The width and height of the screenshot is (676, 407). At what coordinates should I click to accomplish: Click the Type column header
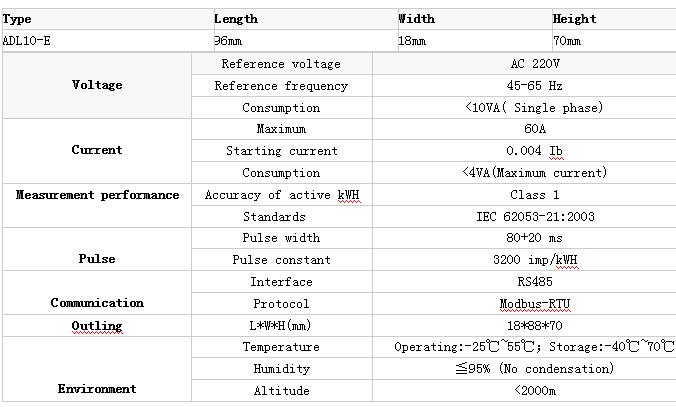[x=18, y=19]
